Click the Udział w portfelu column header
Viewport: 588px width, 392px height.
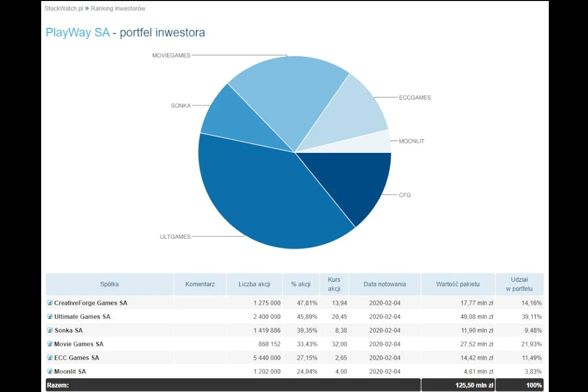click(x=519, y=284)
